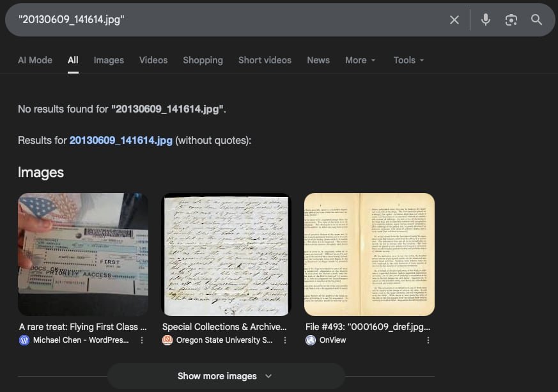
Task: Click the Oregon State University favicon
Action: 167,340
